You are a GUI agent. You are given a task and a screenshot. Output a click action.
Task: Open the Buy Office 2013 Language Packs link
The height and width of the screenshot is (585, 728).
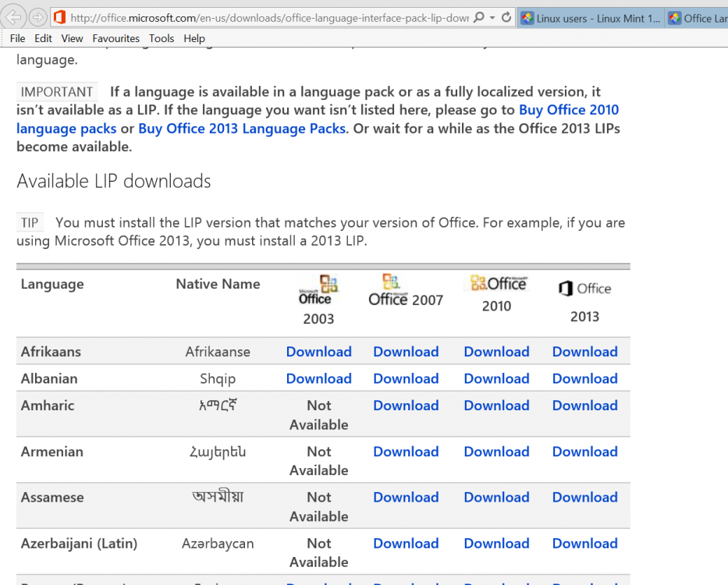click(x=240, y=128)
